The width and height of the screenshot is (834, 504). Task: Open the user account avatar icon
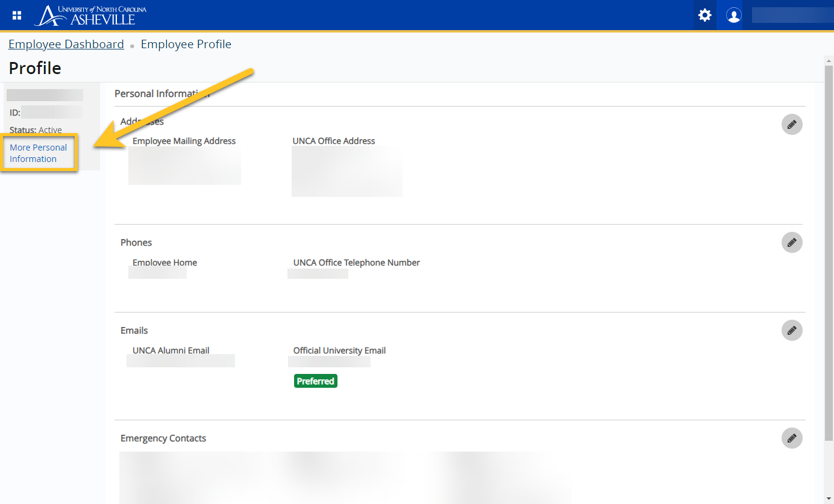pos(733,15)
